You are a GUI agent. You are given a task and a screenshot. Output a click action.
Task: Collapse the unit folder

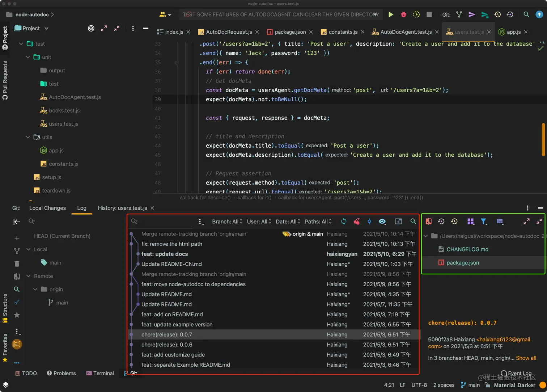point(28,57)
